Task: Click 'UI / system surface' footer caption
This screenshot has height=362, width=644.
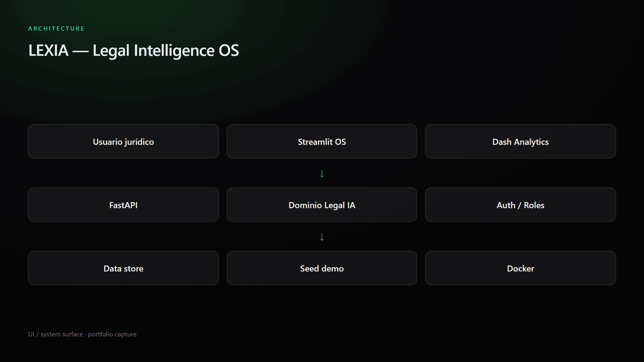Action: 55,334
